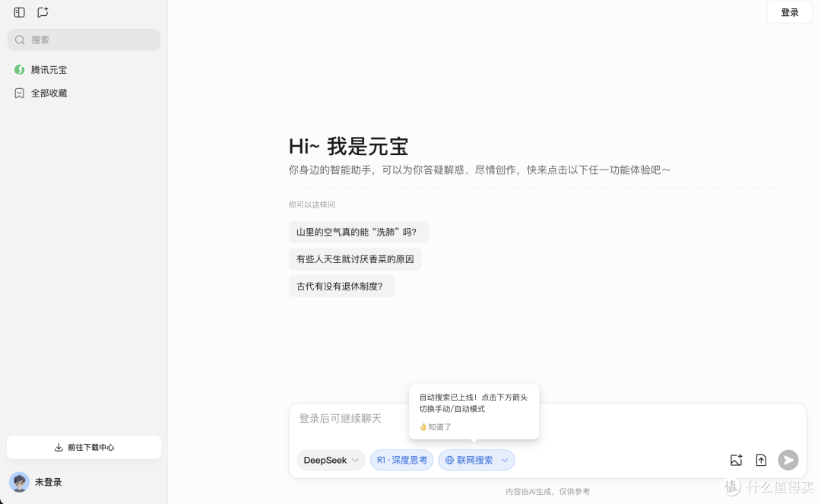The height and width of the screenshot is (504, 821).
Task: Click the bookmark icon beside 全部收藏
Action: coord(19,94)
